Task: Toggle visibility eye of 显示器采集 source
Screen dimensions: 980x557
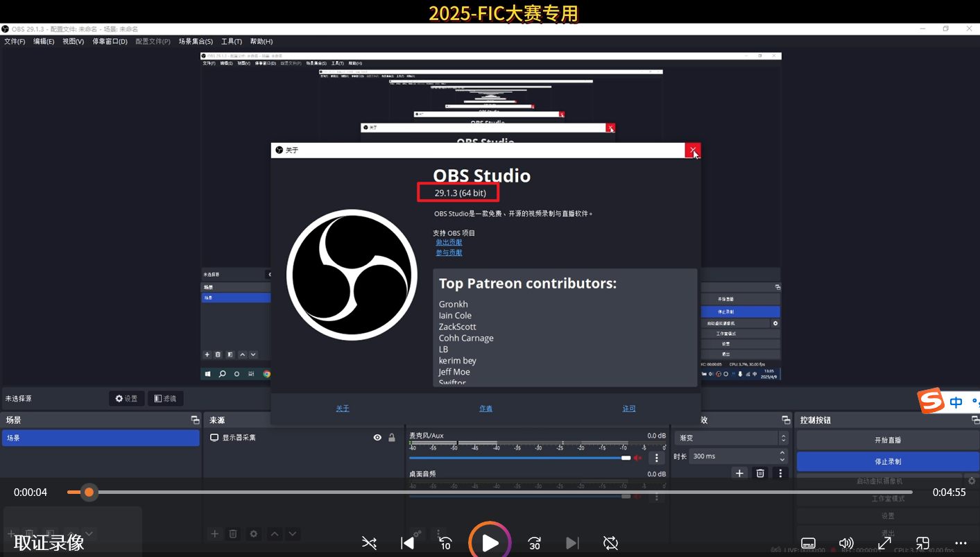Action: (377, 438)
